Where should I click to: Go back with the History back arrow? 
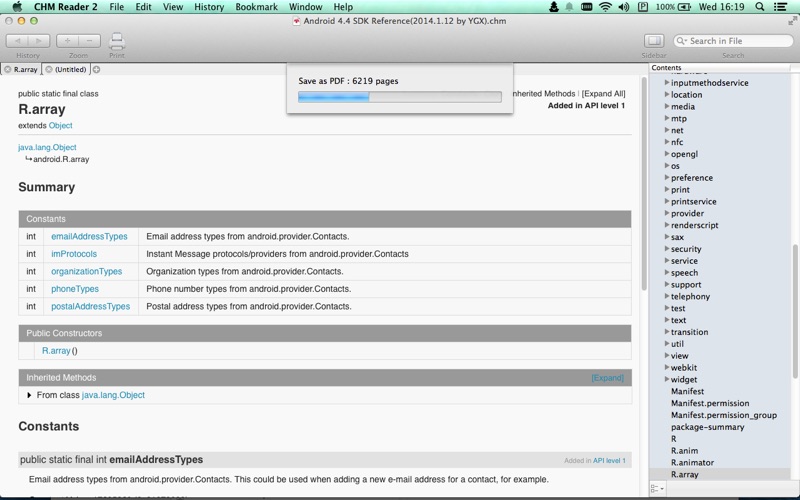(17, 41)
